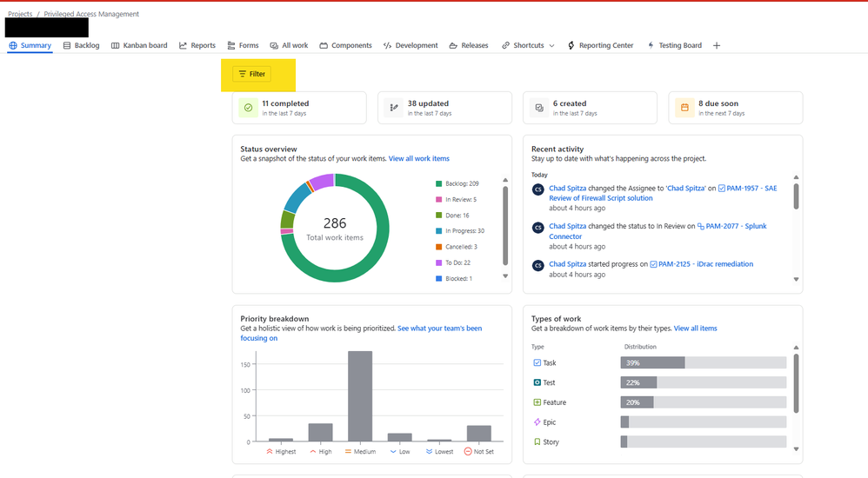This screenshot has width=868, height=478.
Task: Click the Projects breadcrumb link
Action: point(20,15)
